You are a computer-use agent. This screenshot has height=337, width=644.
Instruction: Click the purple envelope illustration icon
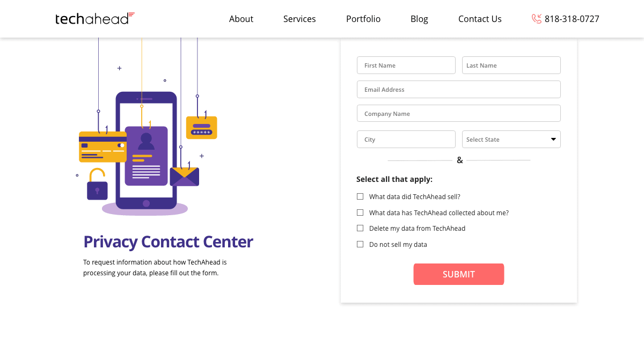pyautogui.click(x=184, y=177)
